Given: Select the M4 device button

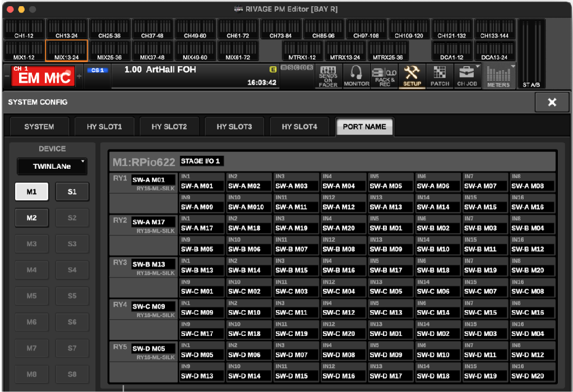Looking at the screenshot, I should tap(32, 270).
